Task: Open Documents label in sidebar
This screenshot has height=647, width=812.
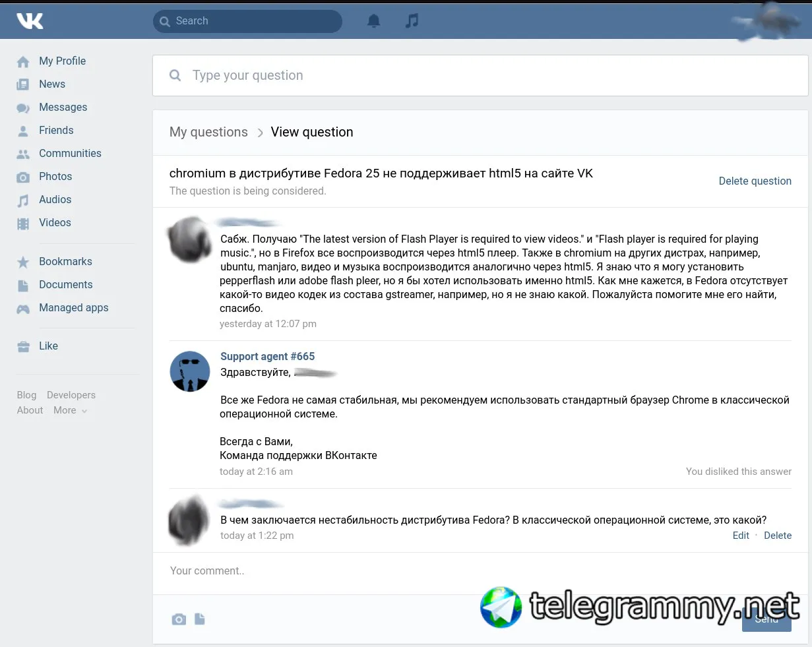Action: [x=65, y=284]
